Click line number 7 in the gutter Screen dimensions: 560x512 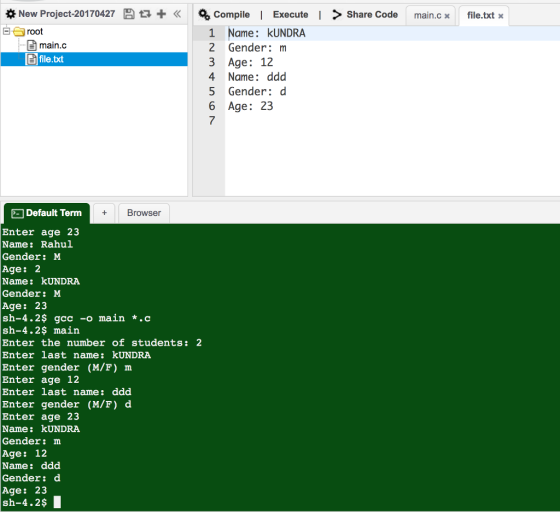[x=212, y=121]
